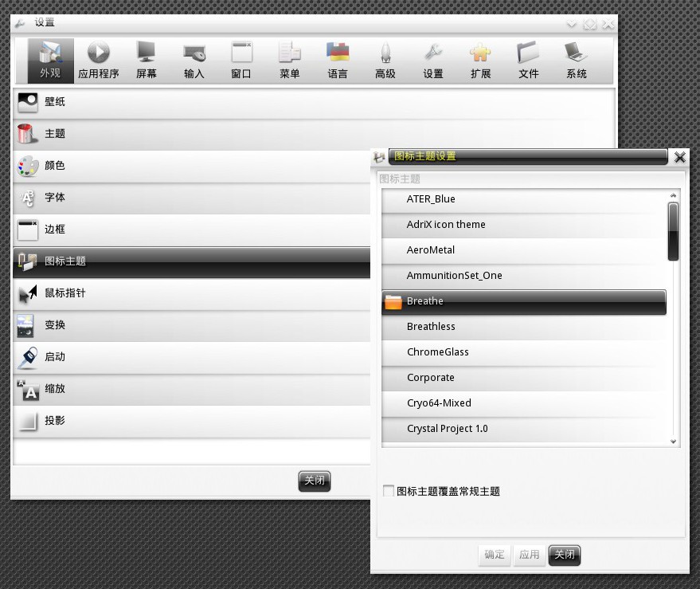
Task: Click 应用 Apply in icon theme dialog
Action: point(530,555)
